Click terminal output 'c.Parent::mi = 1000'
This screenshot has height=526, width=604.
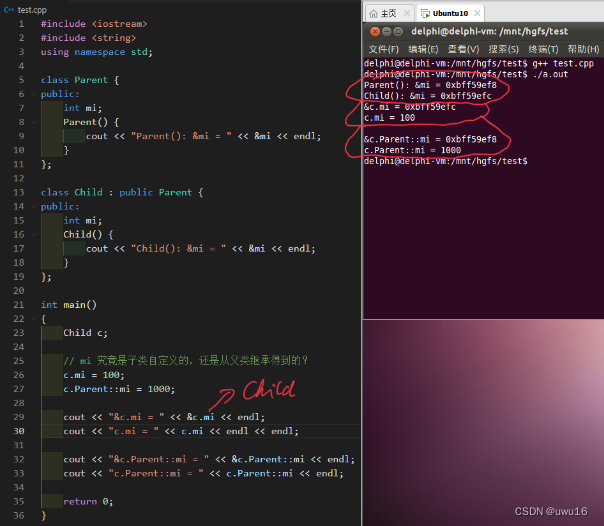click(412, 150)
